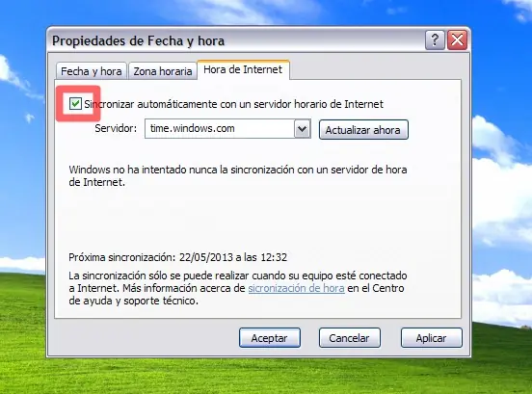Confirm with the Aceptar button
The height and width of the screenshot is (394, 532).
click(270, 338)
